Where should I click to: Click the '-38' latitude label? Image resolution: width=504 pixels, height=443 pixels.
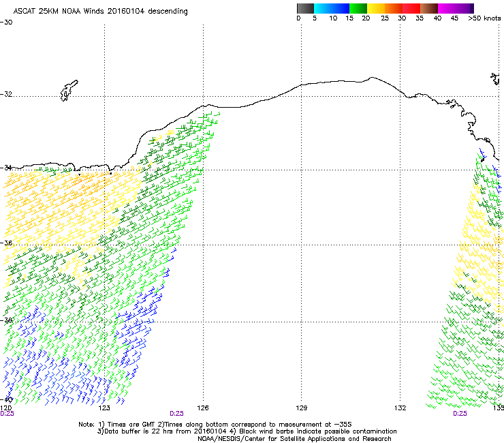(6, 320)
